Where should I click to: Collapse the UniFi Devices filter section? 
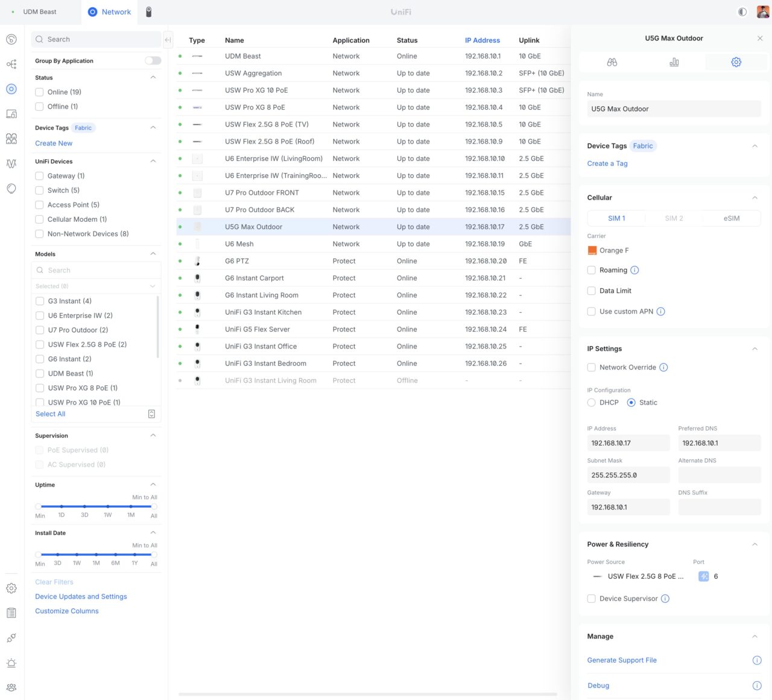tap(153, 162)
